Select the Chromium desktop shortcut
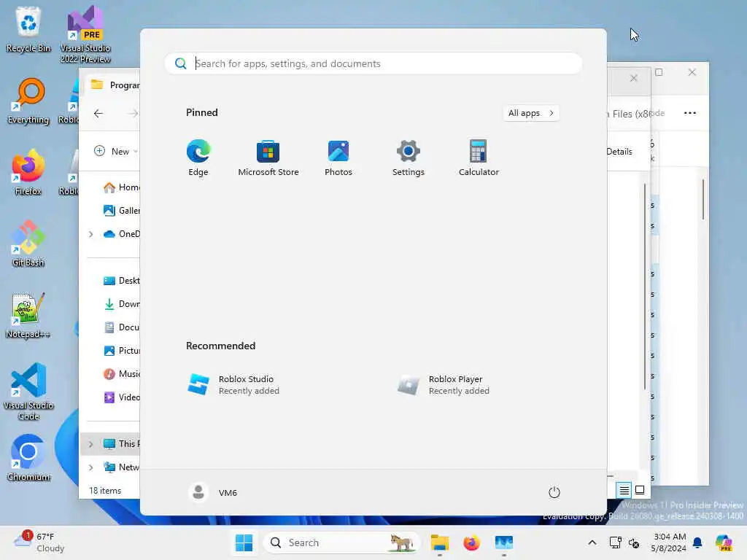Screen dimensions: 747x560 [x=28, y=458]
